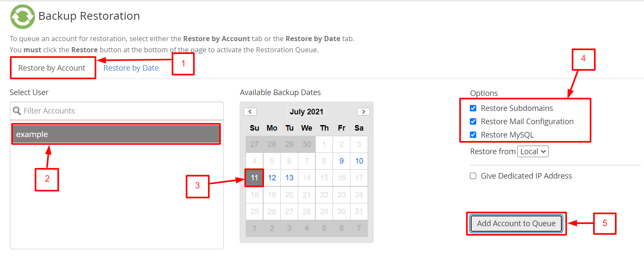
Task: Click the search magnifier in Filter Accounts
Action: (x=17, y=111)
